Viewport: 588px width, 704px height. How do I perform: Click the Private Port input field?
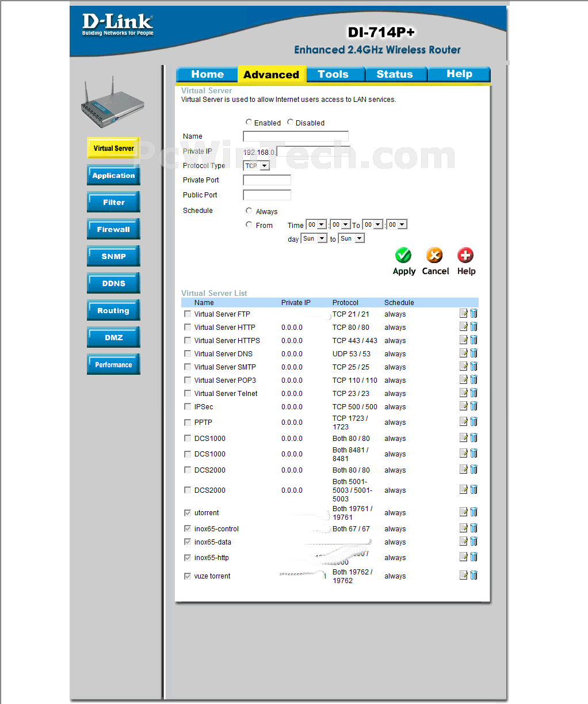click(267, 180)
